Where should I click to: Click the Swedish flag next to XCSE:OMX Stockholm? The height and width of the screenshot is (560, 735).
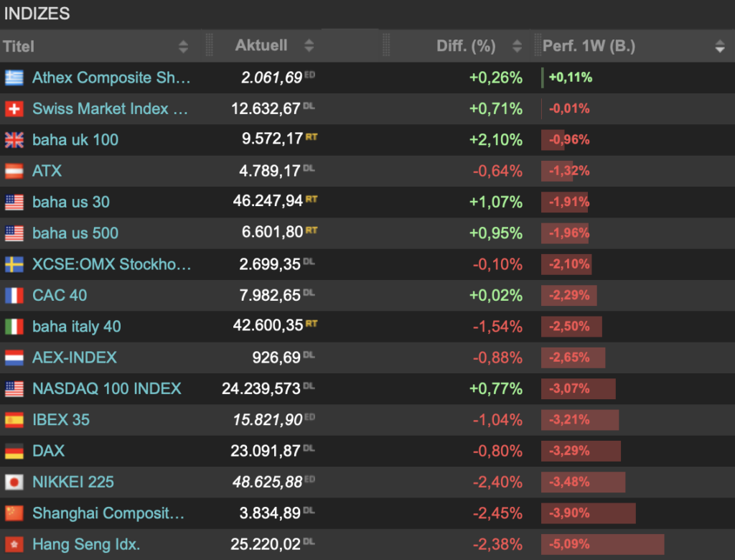point(14,264)
